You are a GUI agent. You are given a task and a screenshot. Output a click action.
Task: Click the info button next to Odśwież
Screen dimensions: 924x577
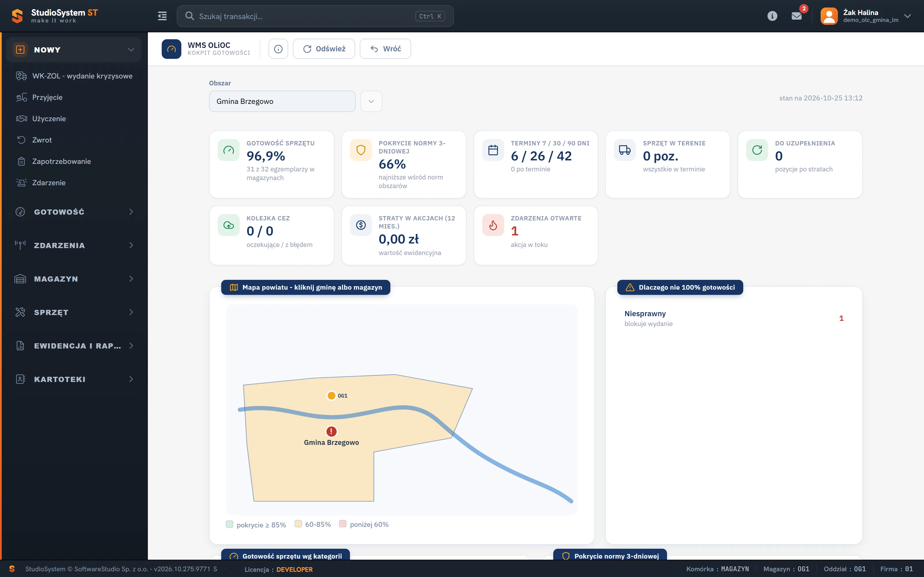(278, 49)
